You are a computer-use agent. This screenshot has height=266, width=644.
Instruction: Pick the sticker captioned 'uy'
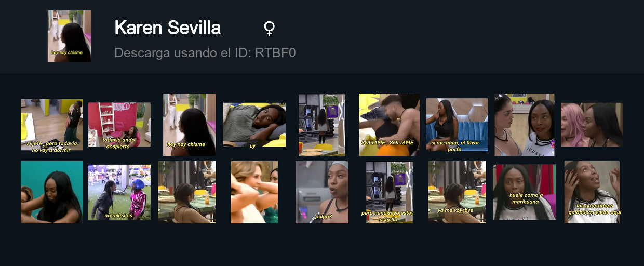coord(254,125)
